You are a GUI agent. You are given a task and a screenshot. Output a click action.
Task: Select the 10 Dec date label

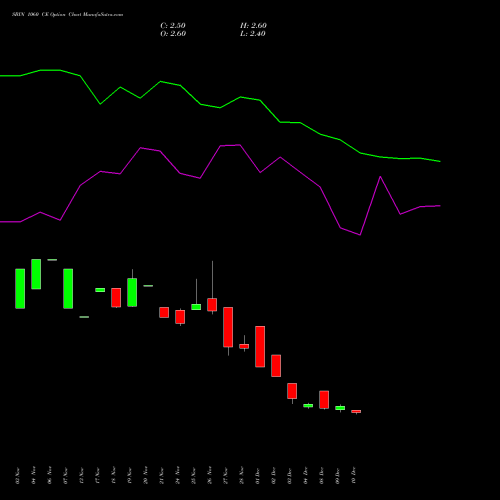click(x=354, y=475)
